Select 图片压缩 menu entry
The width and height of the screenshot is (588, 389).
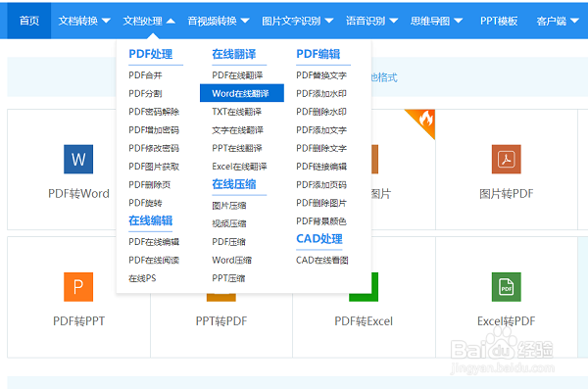point(229,206)
